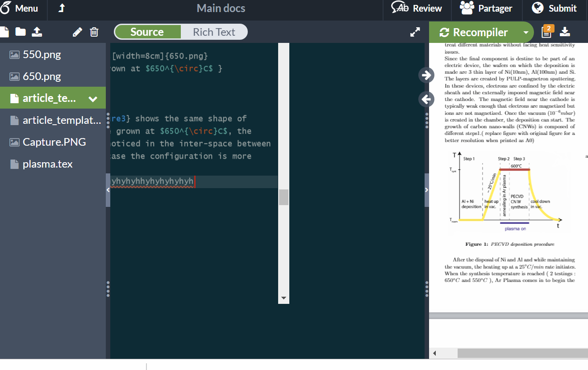Screen dimensions: 588x370
Task: Click the editor vertical scrollbar thumb
Action: pos(284,197)
